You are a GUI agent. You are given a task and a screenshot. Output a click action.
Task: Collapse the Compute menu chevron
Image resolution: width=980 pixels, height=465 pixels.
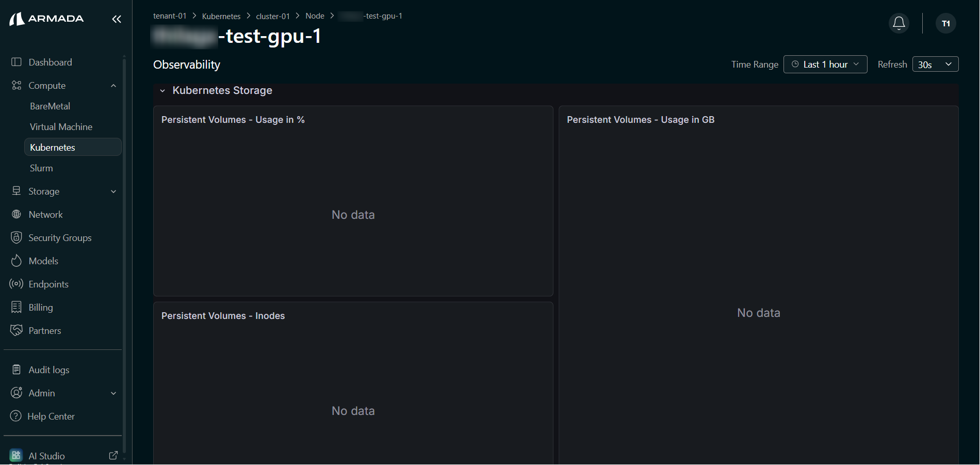113,86
